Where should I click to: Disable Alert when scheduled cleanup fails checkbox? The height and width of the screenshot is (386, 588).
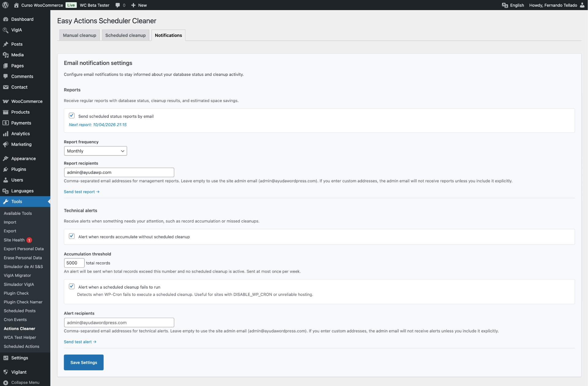tap(72, 287)
